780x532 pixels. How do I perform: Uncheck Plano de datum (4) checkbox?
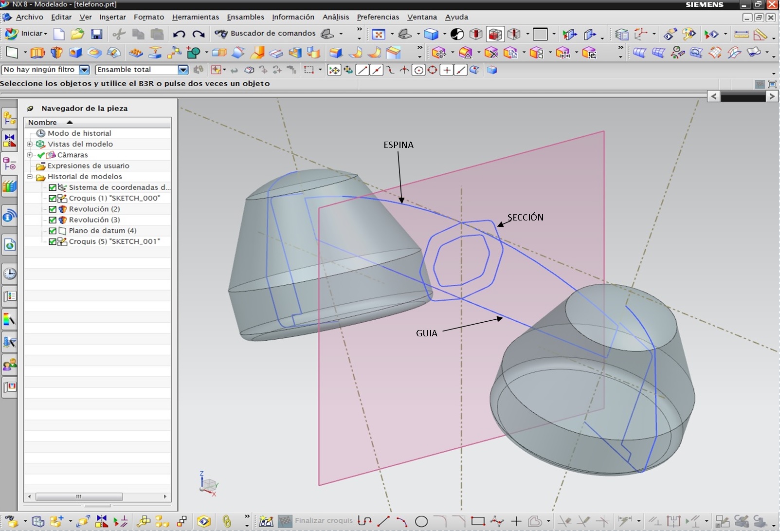53,231
